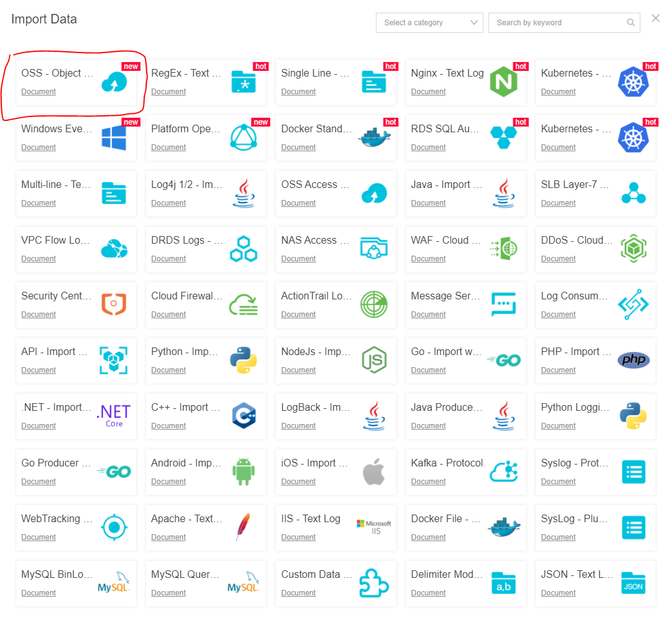The width and height of the screenshot is (672, 619).
Task: Choose the Windows Event Log icon
Action: coord(114,137)
